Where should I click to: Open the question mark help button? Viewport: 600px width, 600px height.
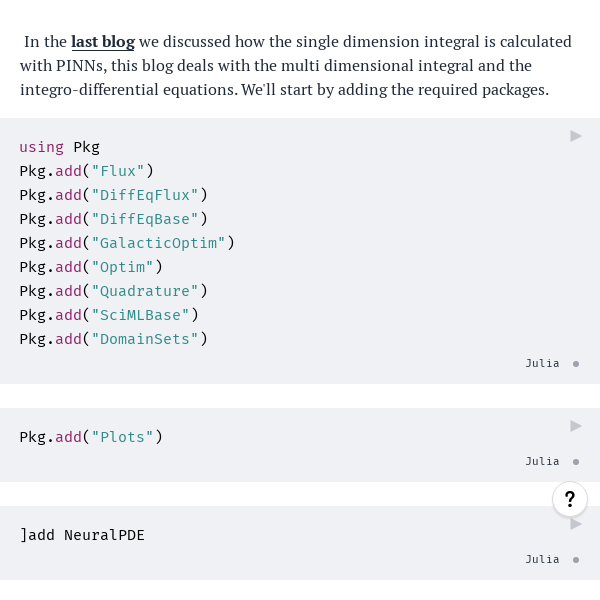point(570,499)
